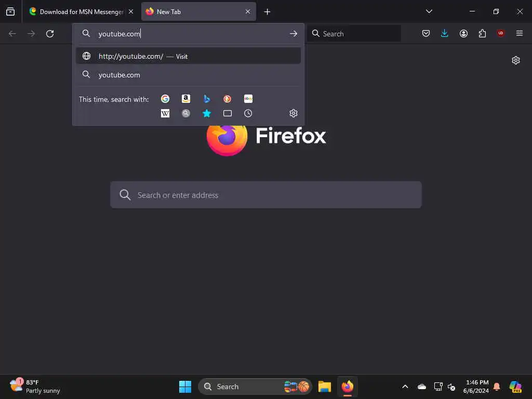This screenshot has height=399, width=532.
Task: Search this time with Bing
Action: [x=207, y=99]
